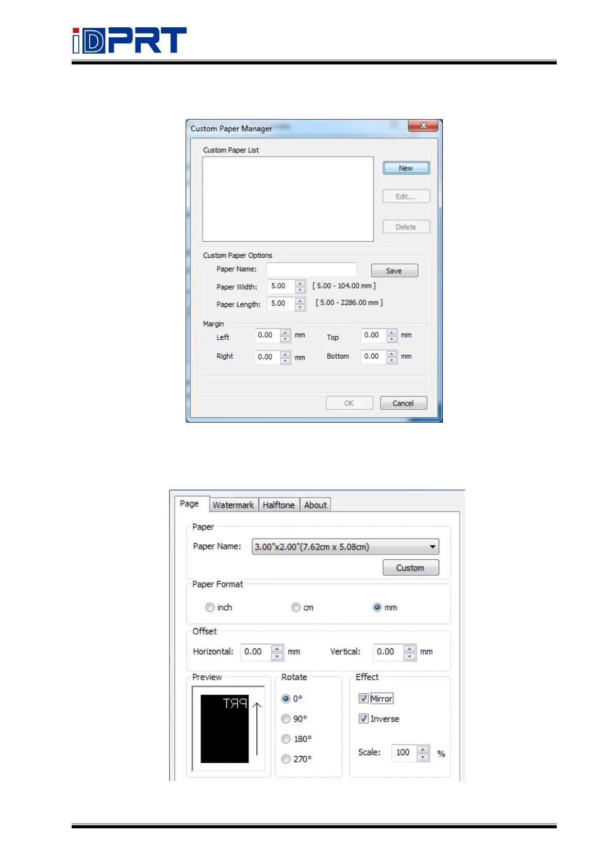Select 180° rotation

(286, 739)
